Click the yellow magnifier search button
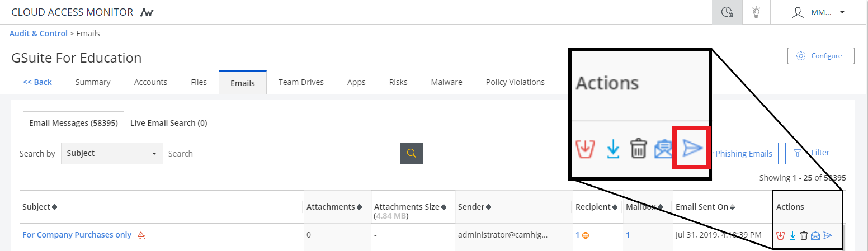Viewport: 868px width, 251px height. pos(411,153)
